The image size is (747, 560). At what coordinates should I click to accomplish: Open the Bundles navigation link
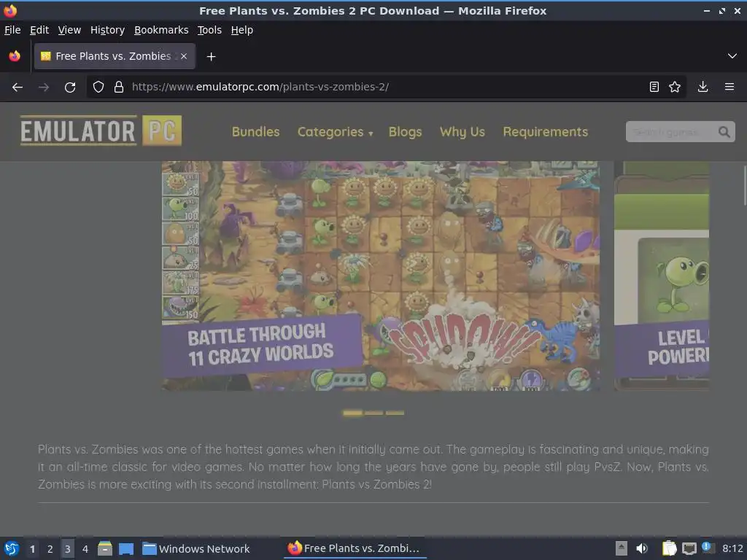point(256,132)
